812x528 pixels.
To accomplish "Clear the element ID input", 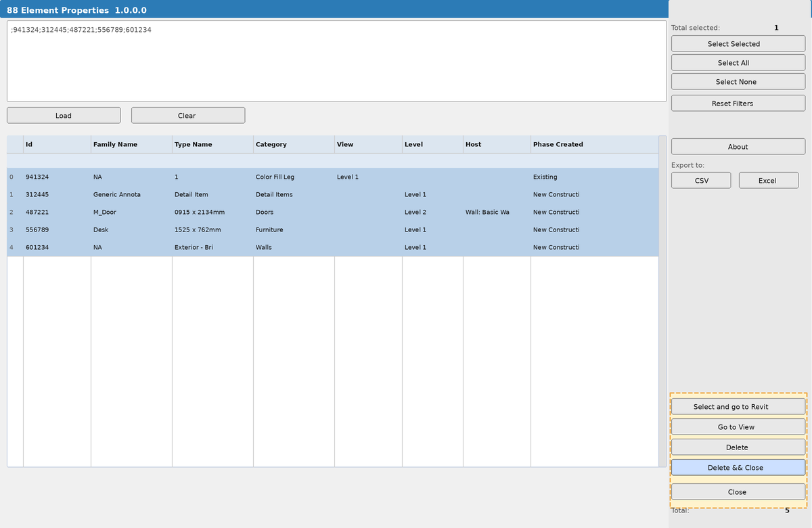I will [x=187, y=115].
